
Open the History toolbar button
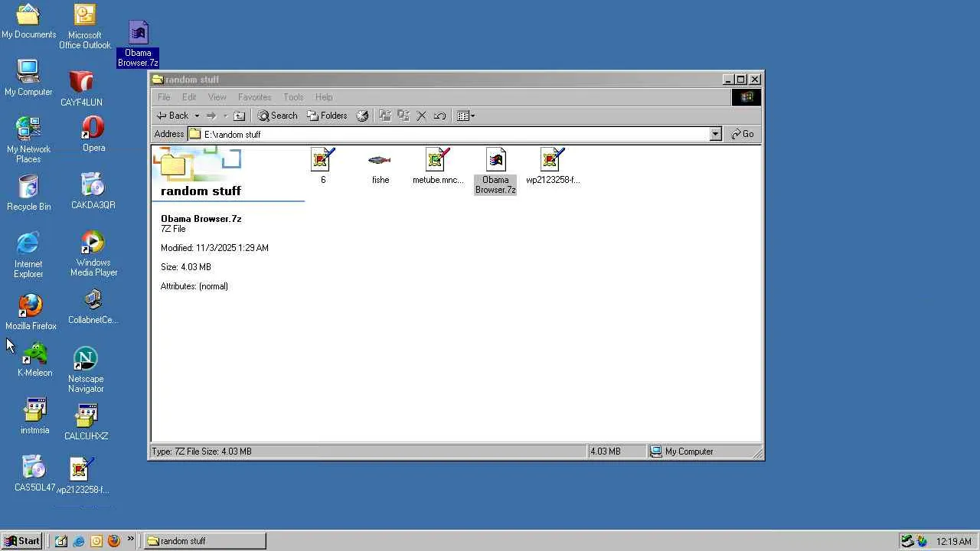[x=362, y=116]
